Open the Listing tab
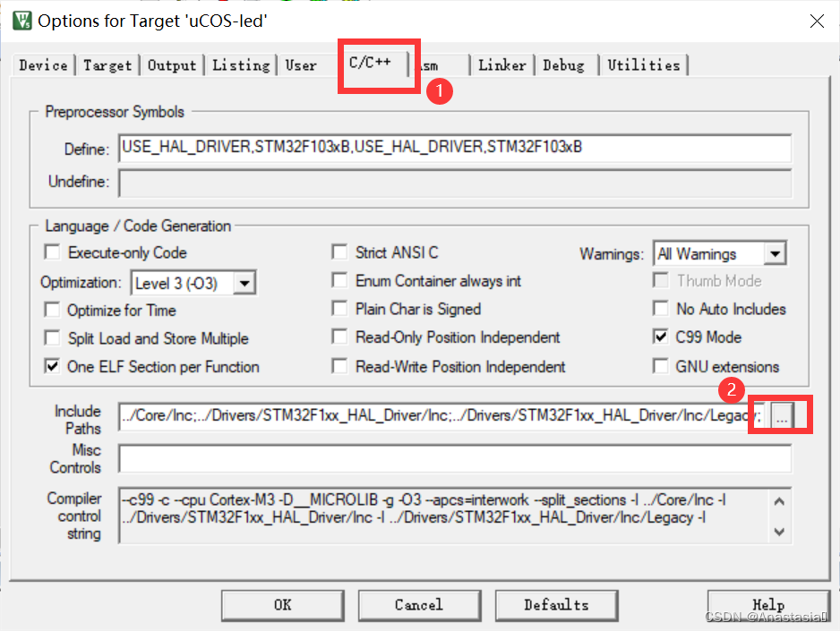The height and width of the screenshot is (631, 840). [241, 65]
